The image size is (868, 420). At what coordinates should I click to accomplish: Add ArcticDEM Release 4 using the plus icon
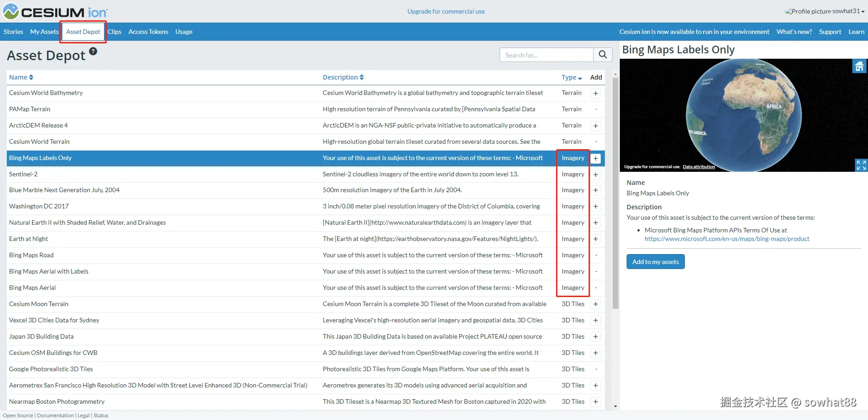pyautogui.click(x=596, y=126)
